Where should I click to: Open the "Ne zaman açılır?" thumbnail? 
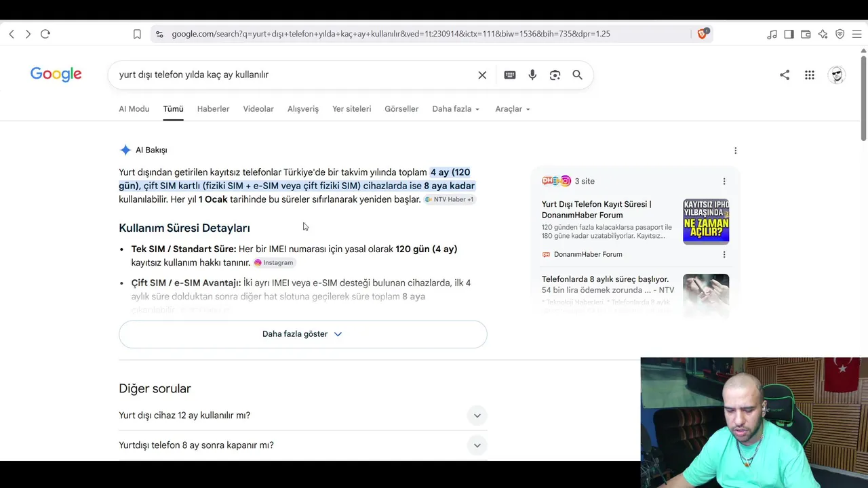(706, 222)
